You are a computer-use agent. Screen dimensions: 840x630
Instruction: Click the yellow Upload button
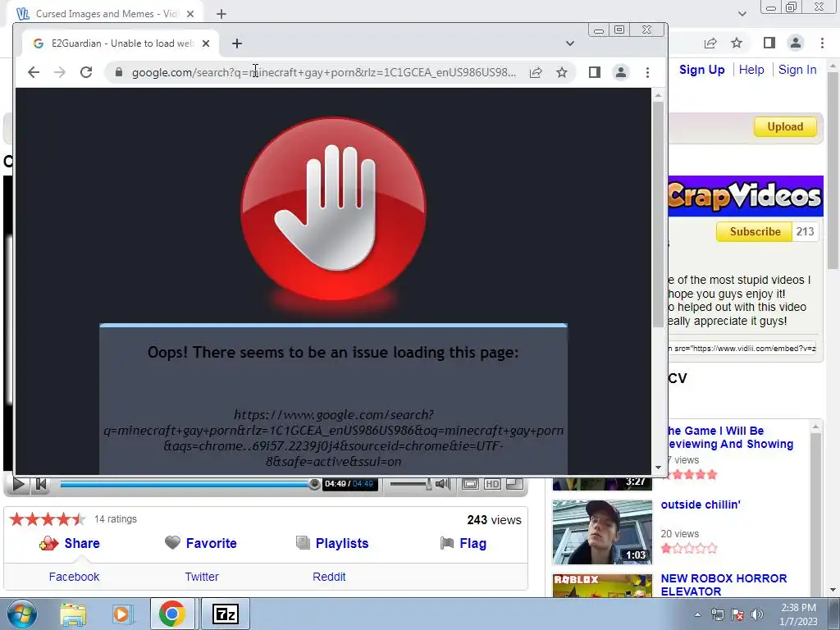(785, 127)
